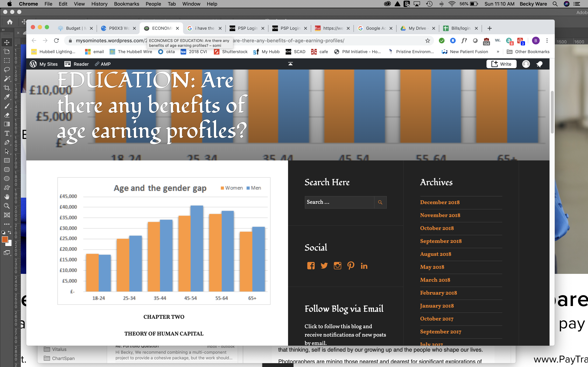Open Chrome three-dot menu

(x=547, y=41)
